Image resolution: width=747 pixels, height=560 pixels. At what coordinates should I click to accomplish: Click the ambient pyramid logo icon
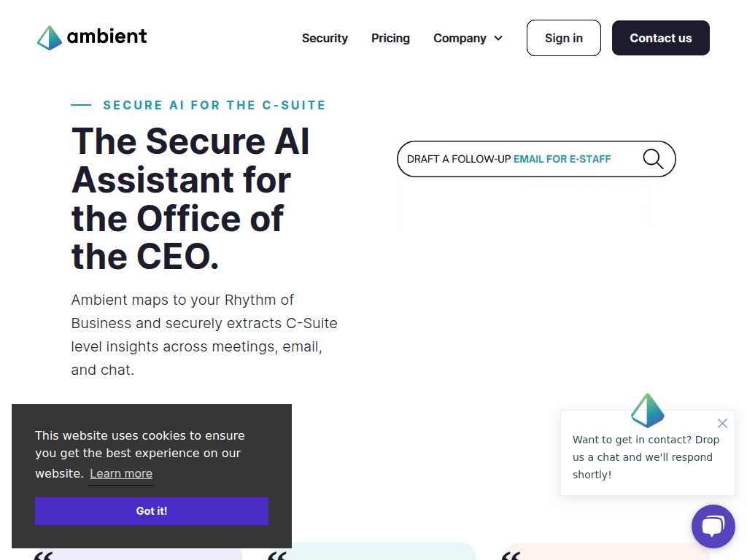(x=50, y=38)
